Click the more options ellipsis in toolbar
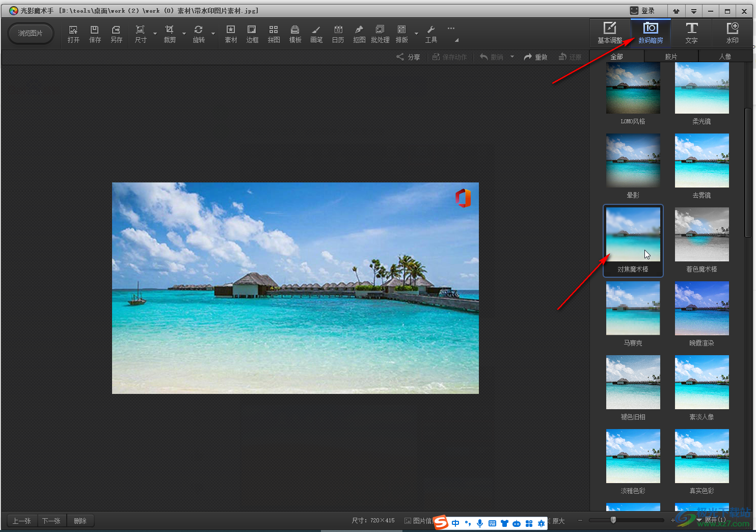The width and height of the screenshot is (756, 532). click(x=451, y=29)
